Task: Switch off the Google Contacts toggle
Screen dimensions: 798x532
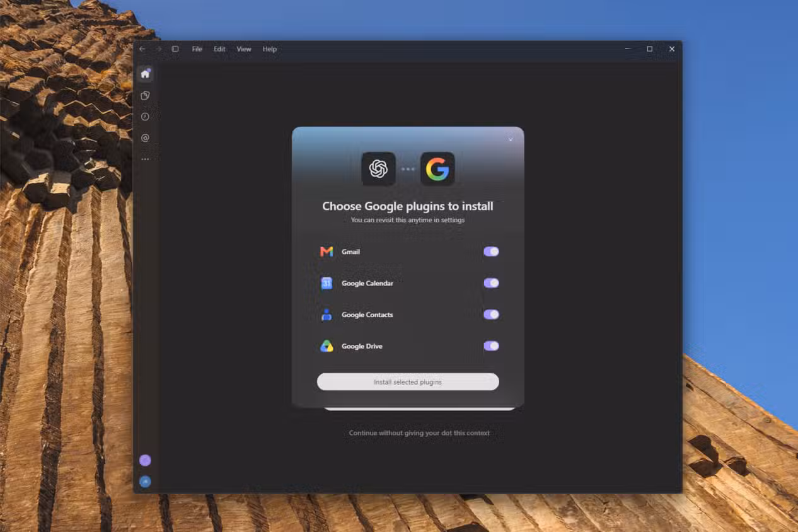Action: point(491,315)
